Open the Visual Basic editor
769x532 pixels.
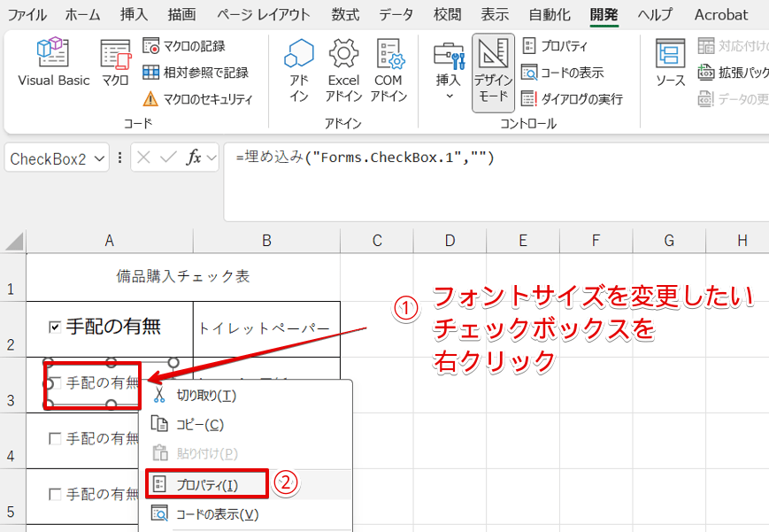coord(53,62)
